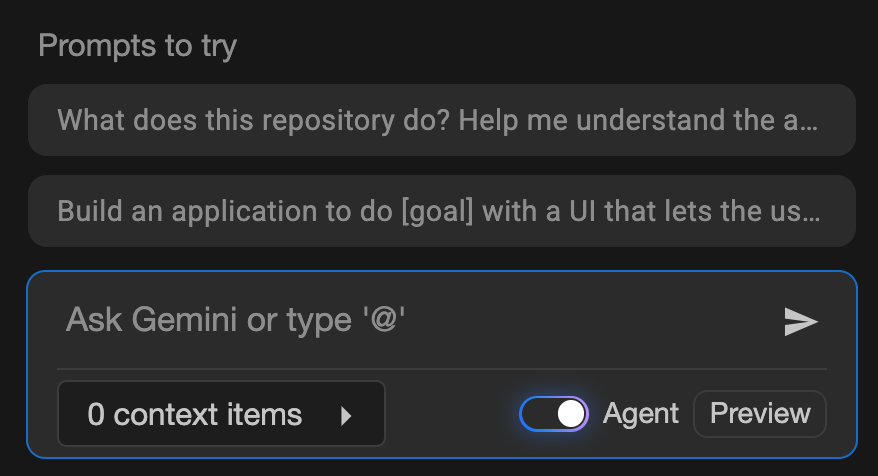Click the Preview badge button

tap(760, 413)
